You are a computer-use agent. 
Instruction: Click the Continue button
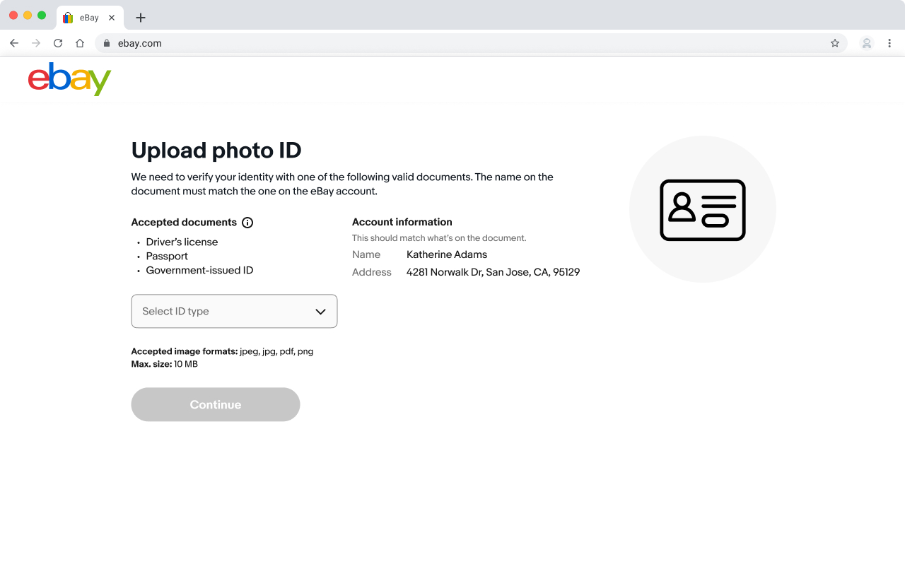216,404
